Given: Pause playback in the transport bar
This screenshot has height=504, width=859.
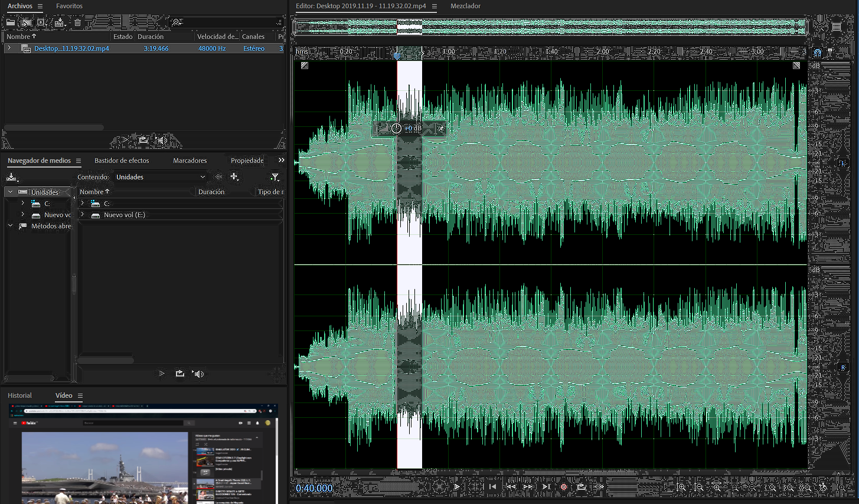Looking at the screenshot, I should click(x=474, y=487).
